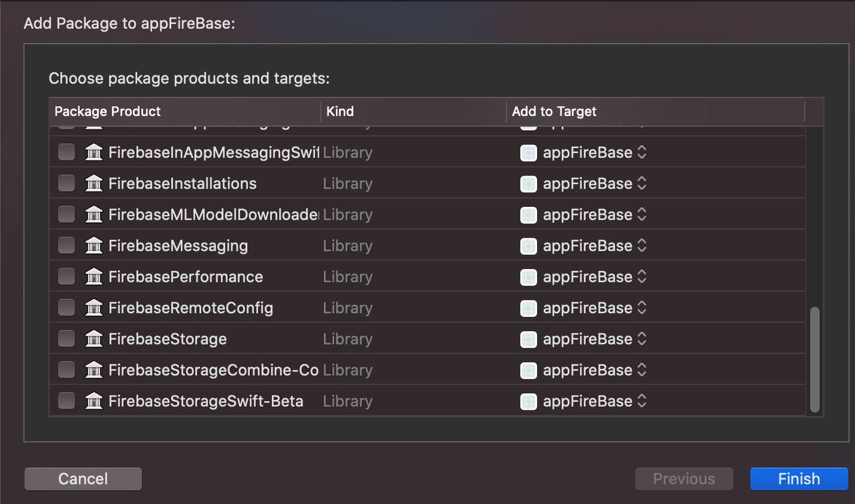
Task: Click target app icon in FirebaseMessaging row
Action: tap(528, 246)
